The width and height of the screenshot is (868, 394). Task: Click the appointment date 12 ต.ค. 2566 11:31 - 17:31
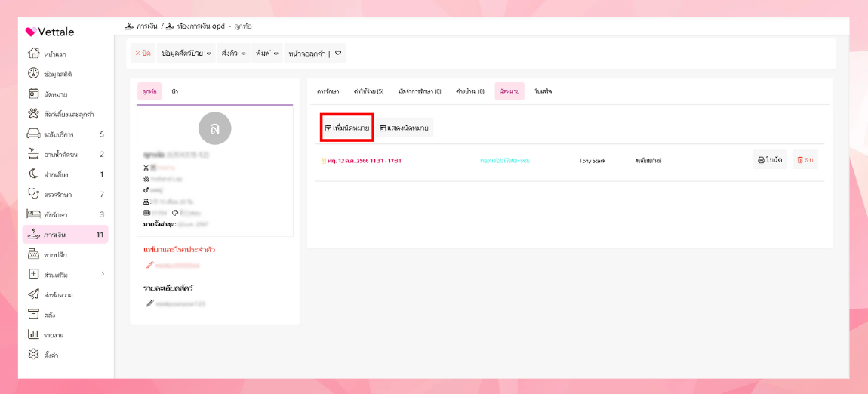(x=364, y=161)
